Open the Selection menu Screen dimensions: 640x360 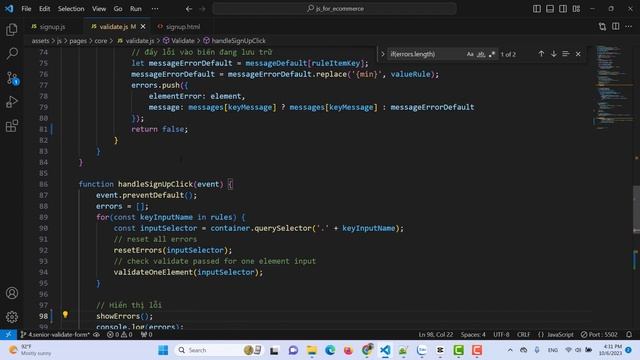(71, 9)
